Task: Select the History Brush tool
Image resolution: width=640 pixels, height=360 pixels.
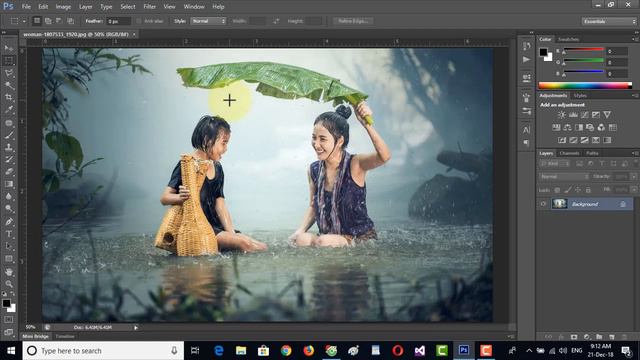Action: [9, 159]
